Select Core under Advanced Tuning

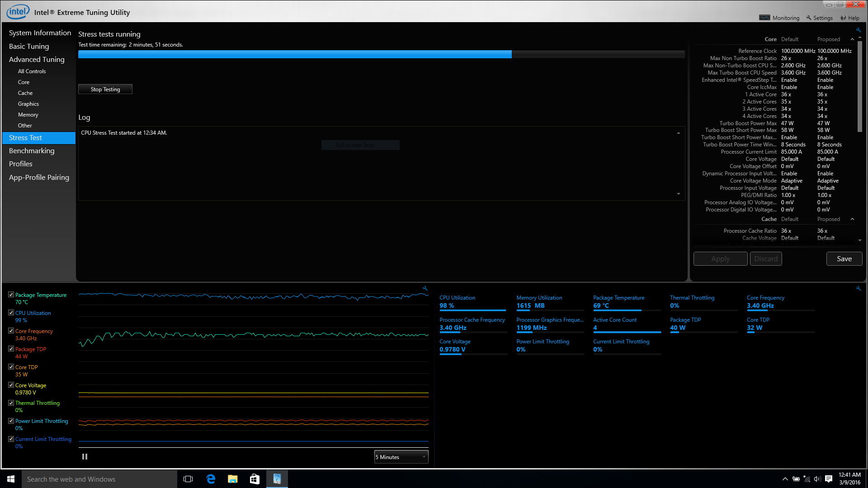pyautogui.click(x=24, y=82)
